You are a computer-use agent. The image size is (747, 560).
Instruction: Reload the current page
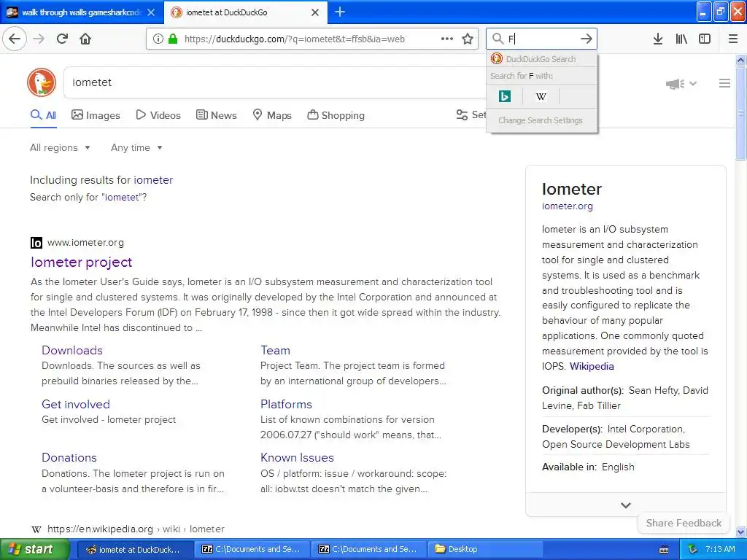tap(63, 39)
